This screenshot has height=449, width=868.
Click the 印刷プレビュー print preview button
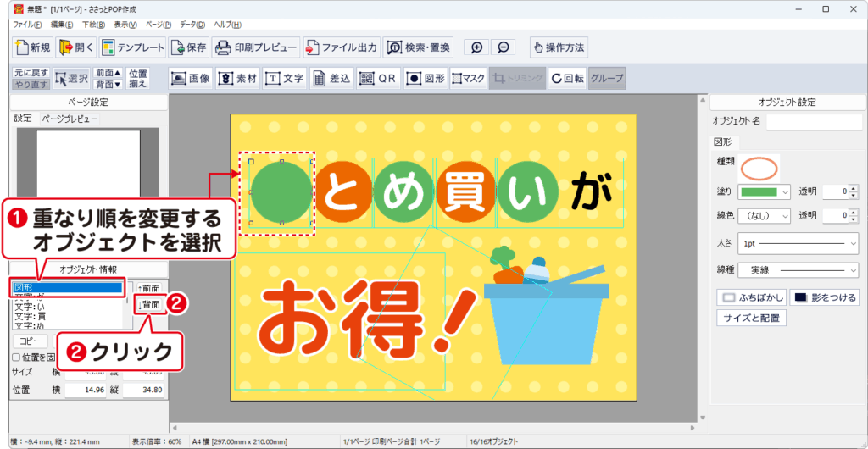pyautogui.click(x=256, y=47)
